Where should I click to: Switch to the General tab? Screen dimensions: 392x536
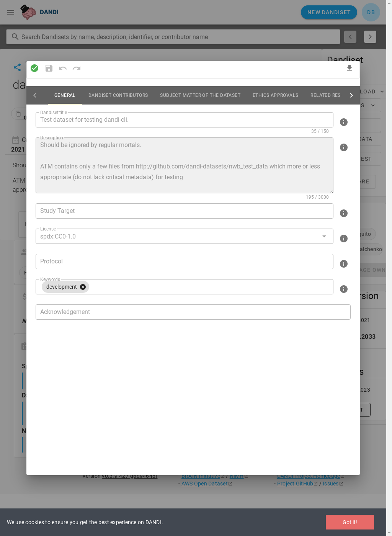coord(65,95)
